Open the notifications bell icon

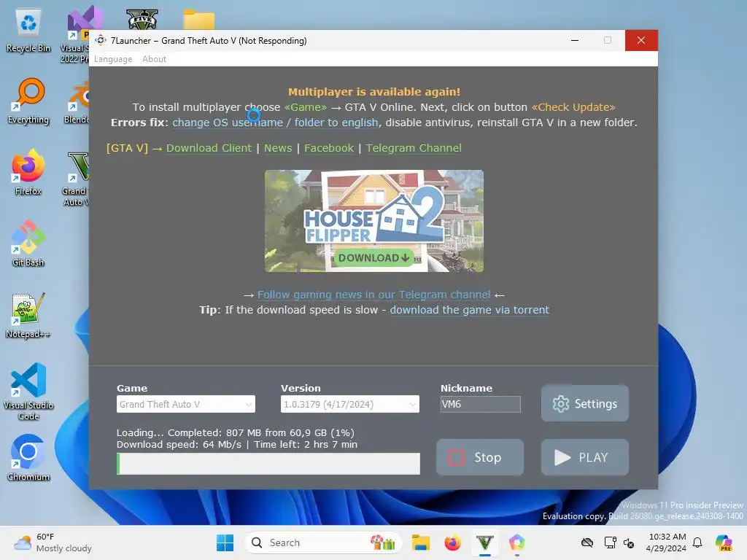point(697,542)
